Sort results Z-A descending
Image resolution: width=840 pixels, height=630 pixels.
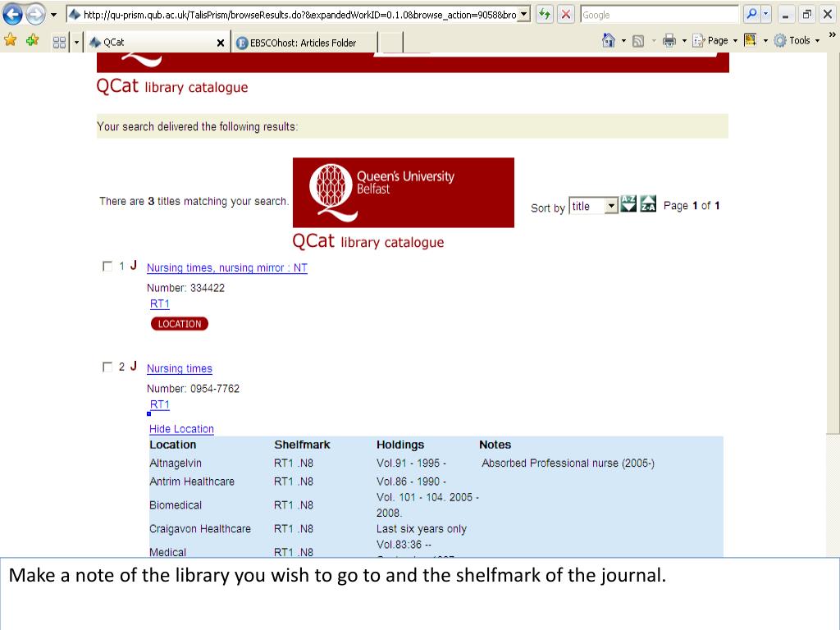(x=648, y=203)
